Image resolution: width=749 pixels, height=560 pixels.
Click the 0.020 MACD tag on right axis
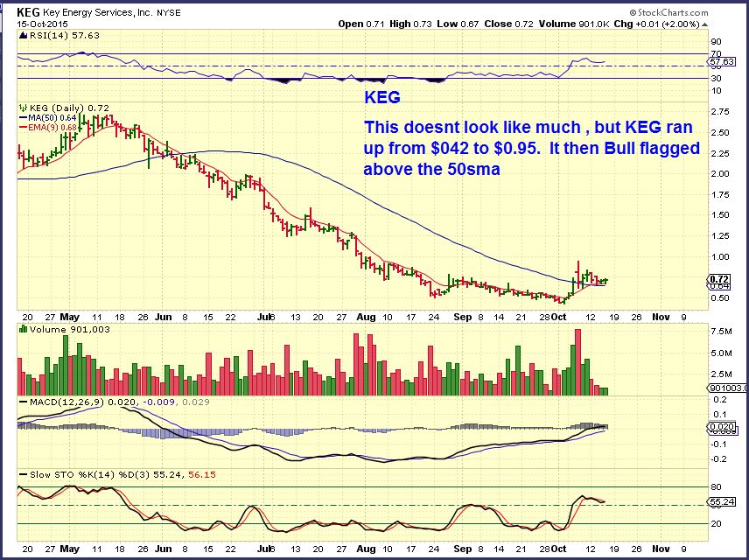point(721,427)
